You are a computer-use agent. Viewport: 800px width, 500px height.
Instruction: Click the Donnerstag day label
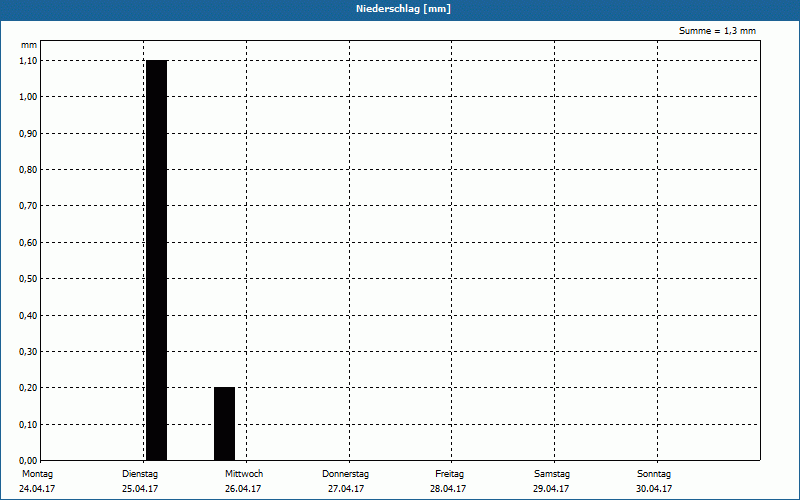[x=345, y=474]
